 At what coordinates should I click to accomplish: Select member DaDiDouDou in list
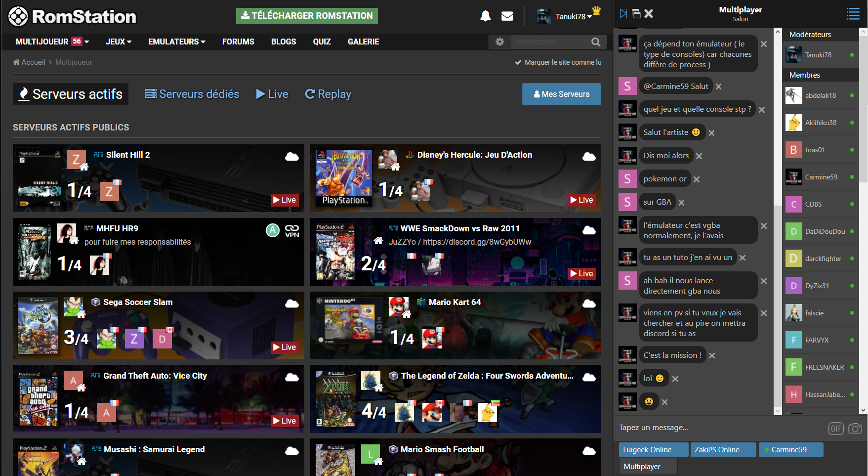(821, 231)
